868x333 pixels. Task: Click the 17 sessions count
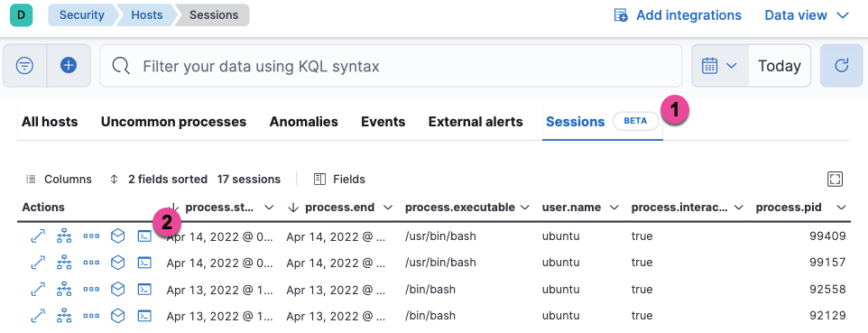pyautogui.click(x=248, y=179)
